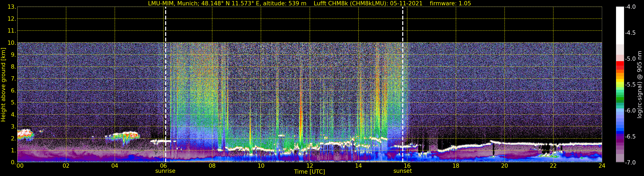Click the 'sunrise' label below axis
Screen dimensions: 644x176
tap(165, 171)
